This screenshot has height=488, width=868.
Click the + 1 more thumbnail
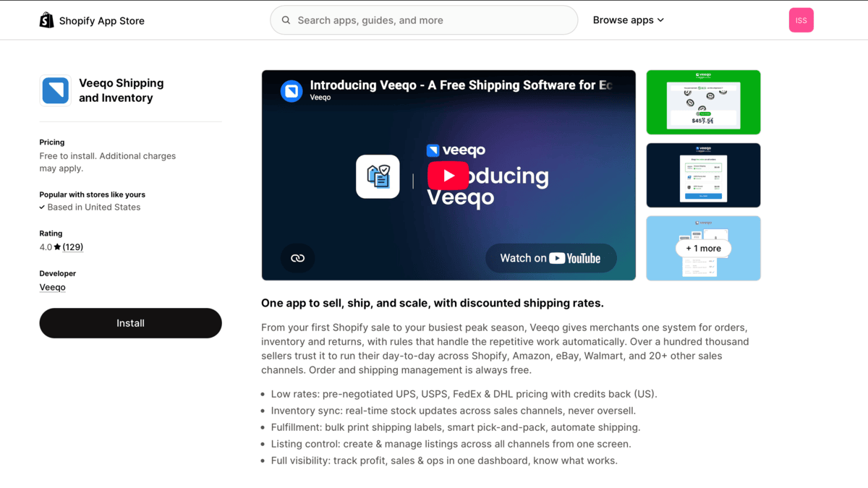click(703, 248)
